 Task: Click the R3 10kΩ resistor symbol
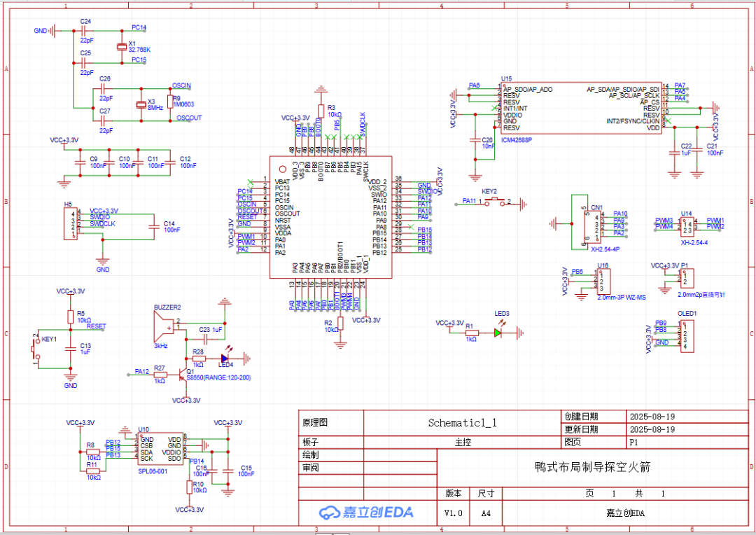coord(321,112)
